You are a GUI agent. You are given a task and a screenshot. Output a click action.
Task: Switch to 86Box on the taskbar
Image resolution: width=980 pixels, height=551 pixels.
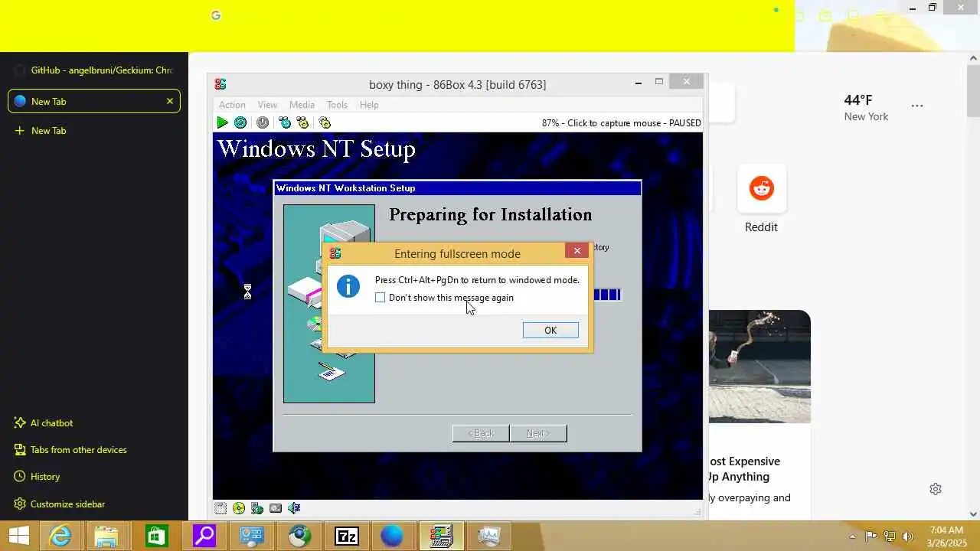click(x=441, y=536)
